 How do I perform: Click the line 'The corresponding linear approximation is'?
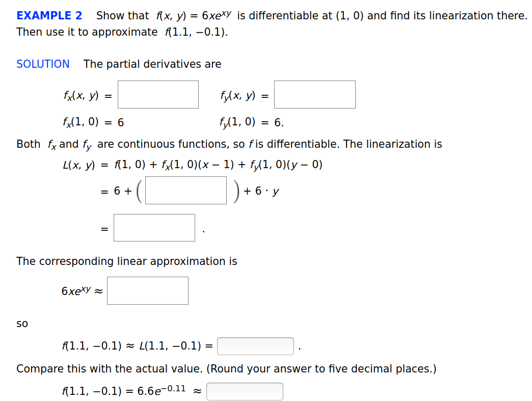pos(126,261)
